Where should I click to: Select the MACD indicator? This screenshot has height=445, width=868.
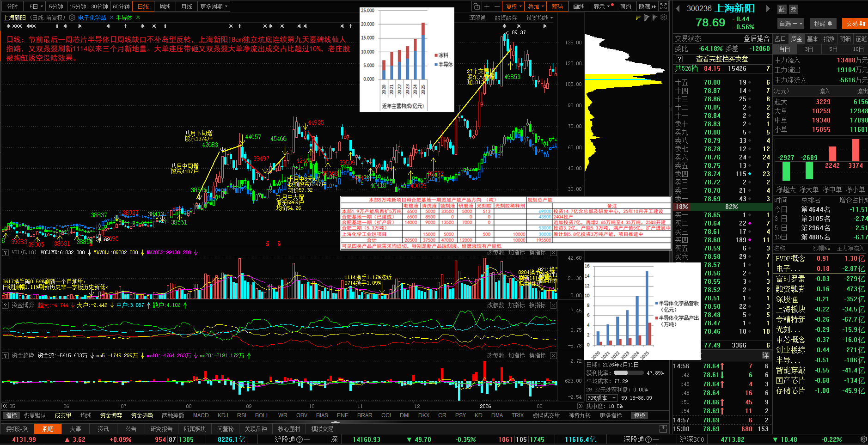click(201, 415)
